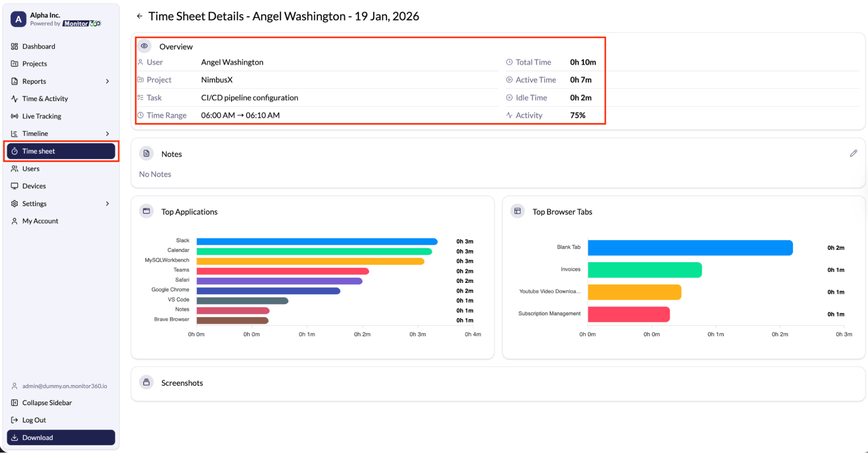
Task: Click the orange MySQLWorkbench bar
Action: pos(310,261)
